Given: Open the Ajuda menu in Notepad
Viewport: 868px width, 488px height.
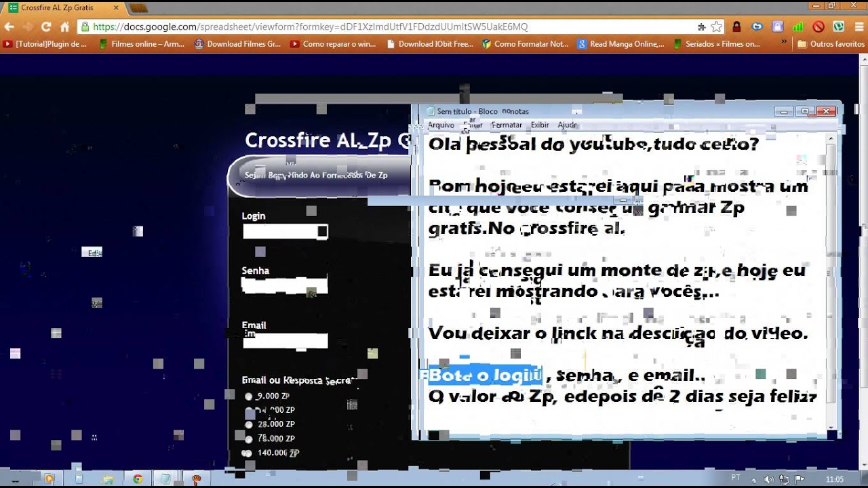Looking at the screenshot, I should point(567,125).
